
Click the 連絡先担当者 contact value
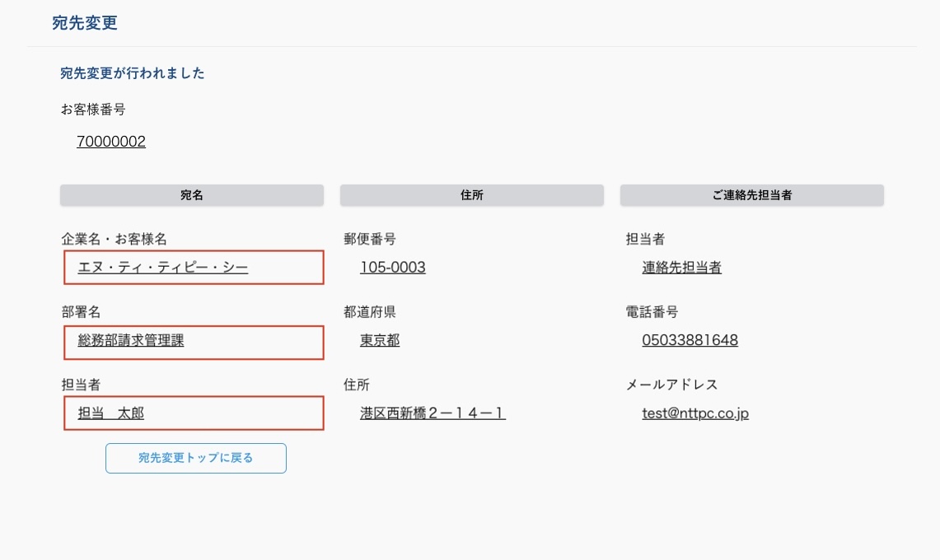tap(682, 268)
